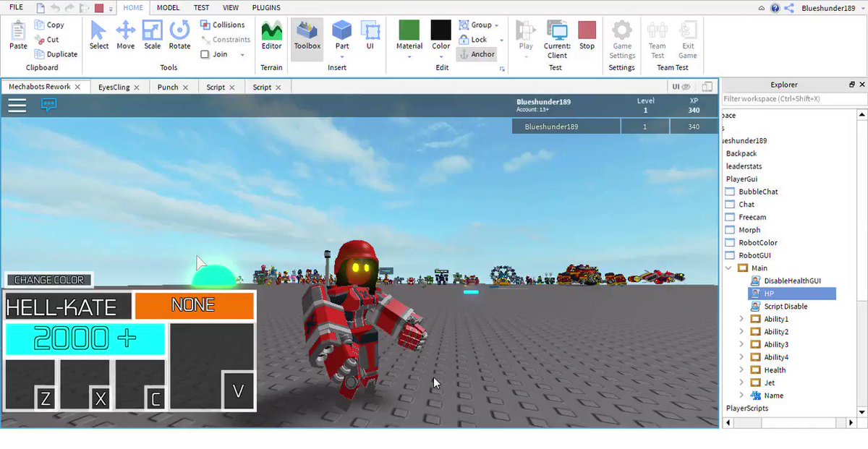This screenshot has width=868, height=449.
Task: Collapse the Main folder in Explorer
Action: coord(728,268)
